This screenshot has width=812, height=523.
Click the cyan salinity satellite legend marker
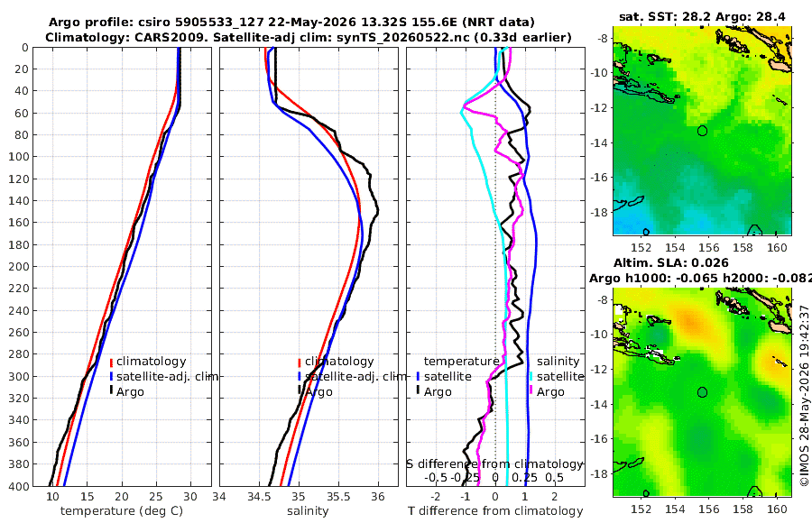[x=531, y=377]
